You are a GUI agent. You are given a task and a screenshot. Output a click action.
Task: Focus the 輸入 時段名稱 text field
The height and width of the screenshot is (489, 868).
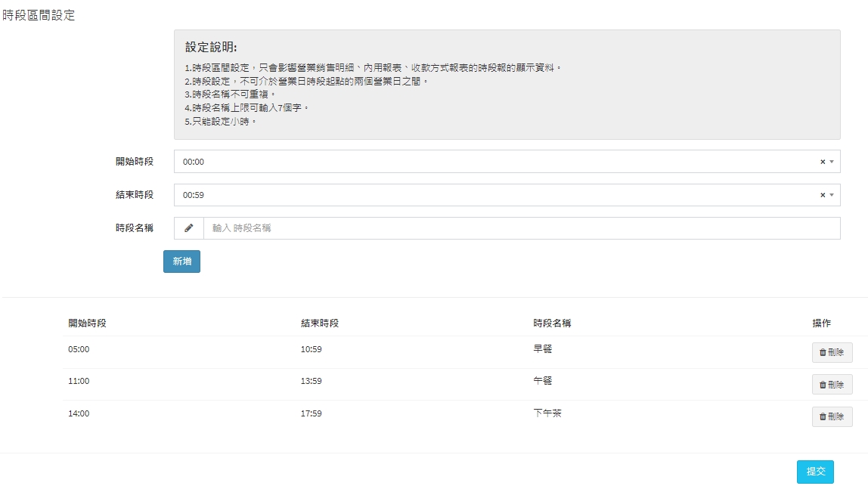[522, 228]
